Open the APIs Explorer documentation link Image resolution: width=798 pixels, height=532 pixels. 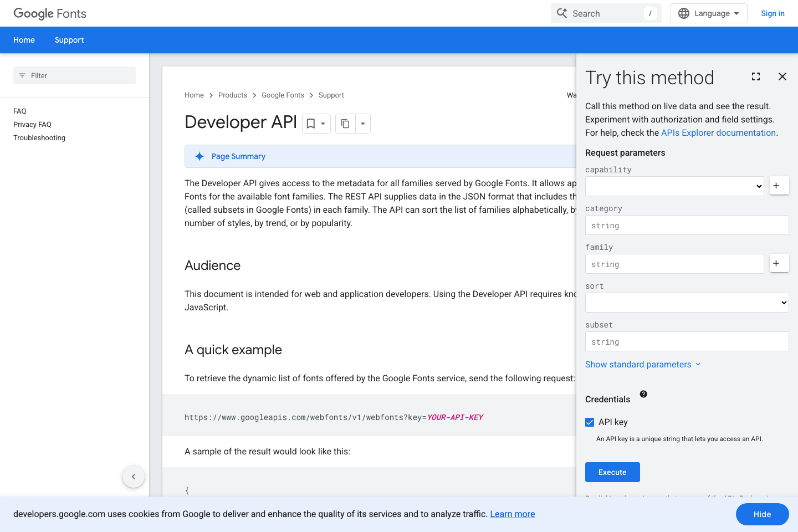click(718, 132)
